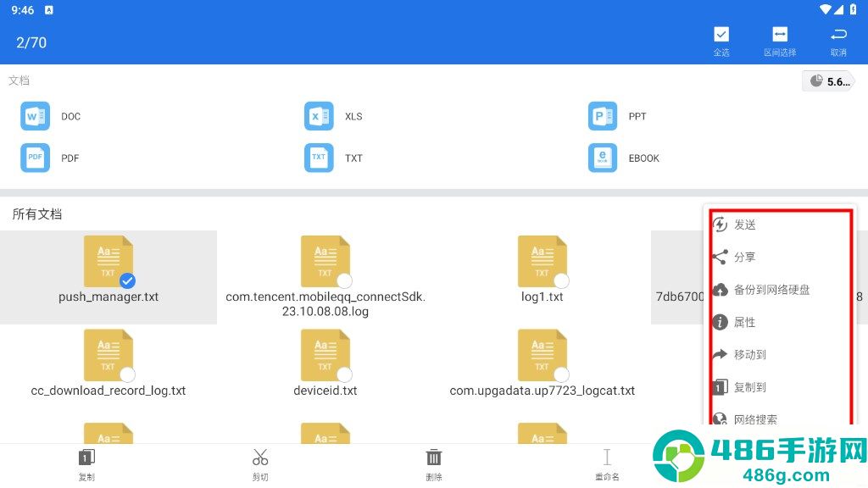Tap the Rename (重命名) toolbar icon
Image resolution: width=868 pixels, height=488 pixels.
point(607,457)
